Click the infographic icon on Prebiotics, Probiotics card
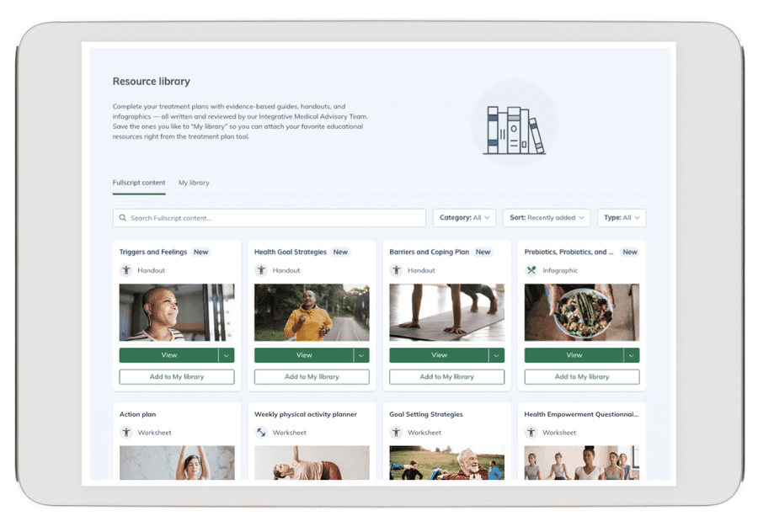Image resolution: width=758 pixels, height=532 pixels. tap(531, 270)
